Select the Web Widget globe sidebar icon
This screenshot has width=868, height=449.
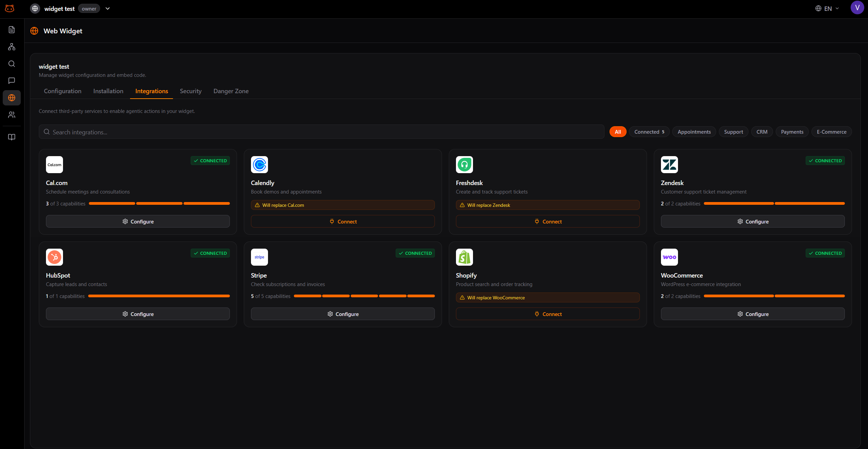[x=12, y=98]
